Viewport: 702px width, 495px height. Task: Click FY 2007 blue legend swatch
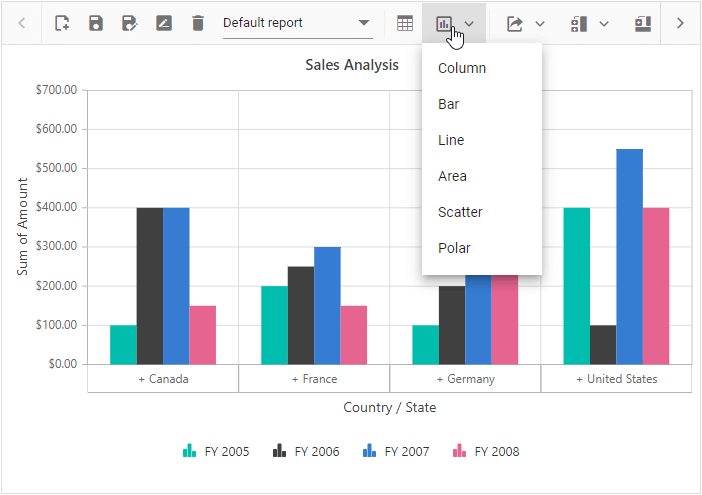click(370, 451)
